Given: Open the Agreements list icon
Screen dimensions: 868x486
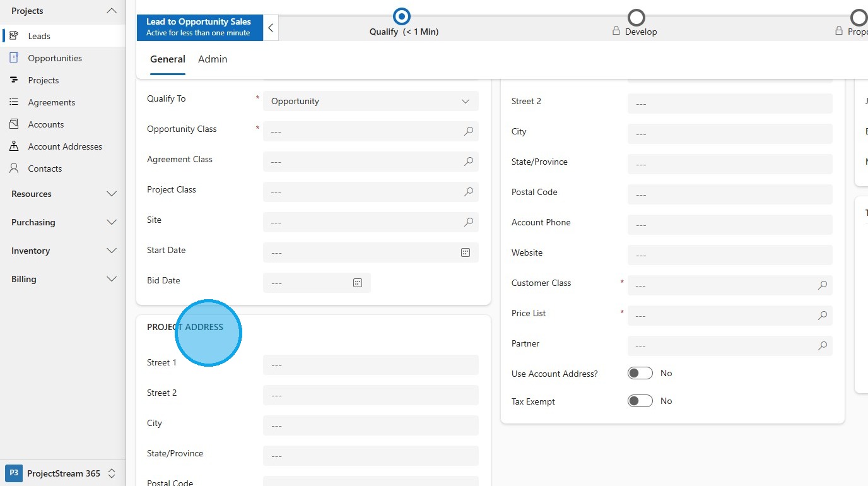Looking at the screenshot, I should 14,102.
